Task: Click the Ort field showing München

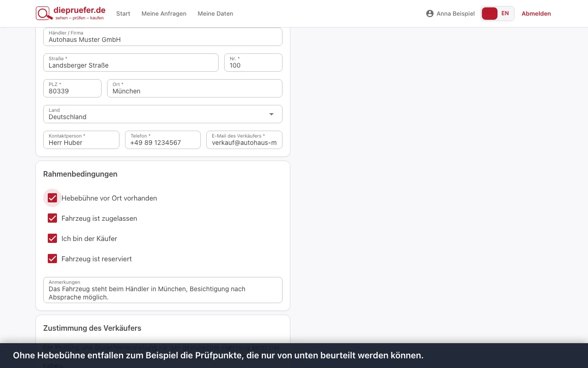Action: 195,88
